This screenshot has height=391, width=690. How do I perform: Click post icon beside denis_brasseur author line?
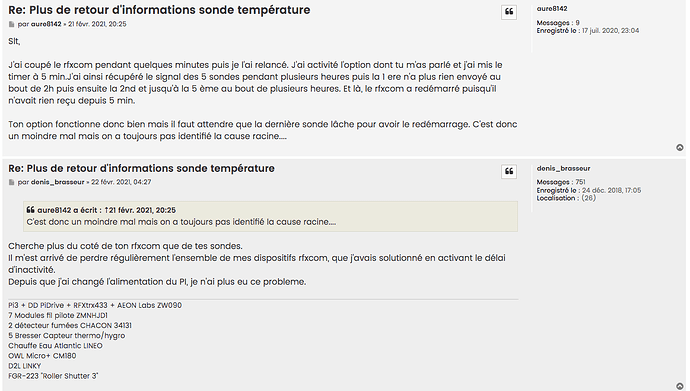pos(11,182)
